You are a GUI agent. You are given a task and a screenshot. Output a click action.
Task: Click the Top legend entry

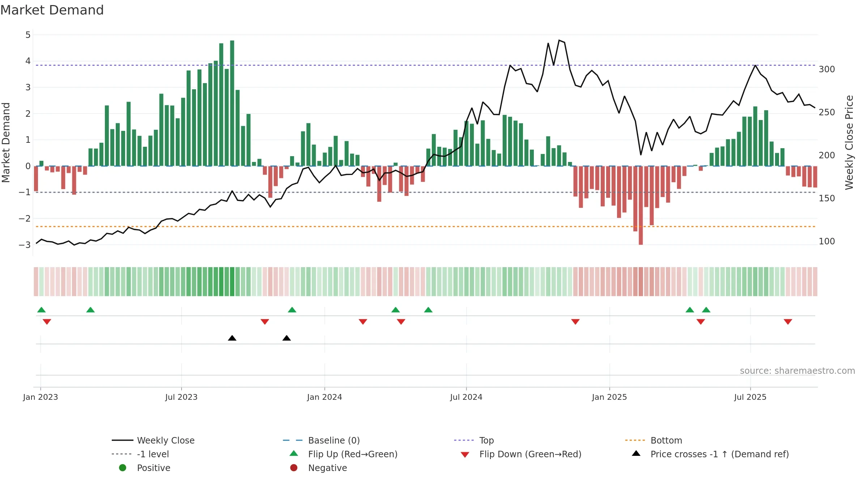(x=474, y=440)
